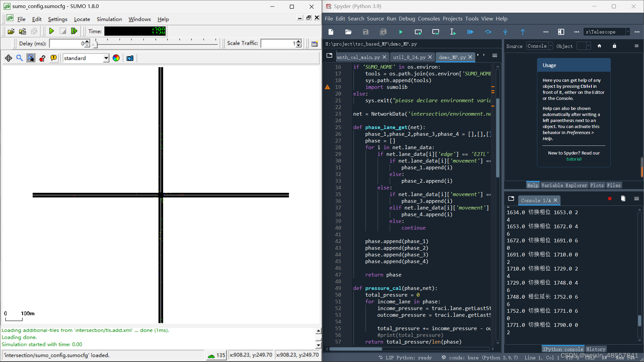Click the SUMO Delay input field
The image size is (644, 362).
pyautogui.click(x=67, y=43)
